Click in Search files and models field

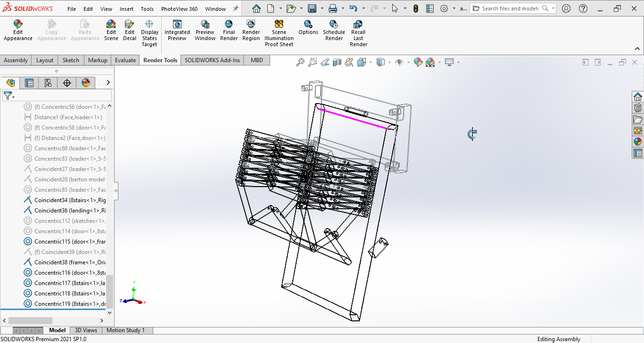click(509, 8)
